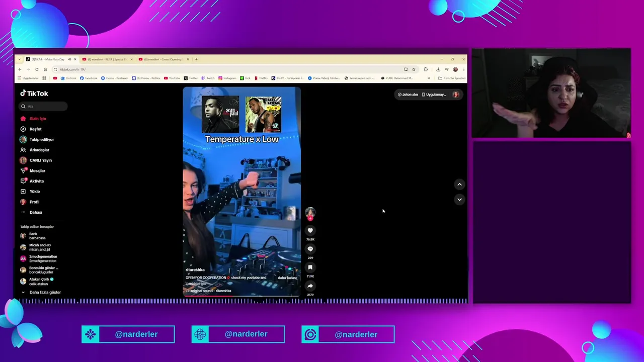
Task: Open the Netflix bookmark
Action: click(x=262, y=78)
